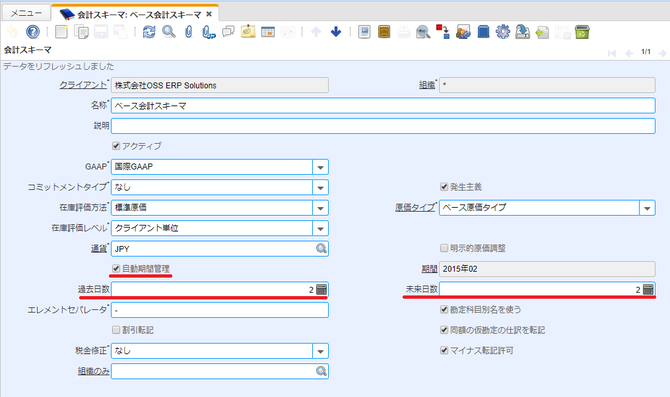Expand the 税金修正 dropdown showing なし
The width and height of the screenshot is (670, 397).
[320, 351]
